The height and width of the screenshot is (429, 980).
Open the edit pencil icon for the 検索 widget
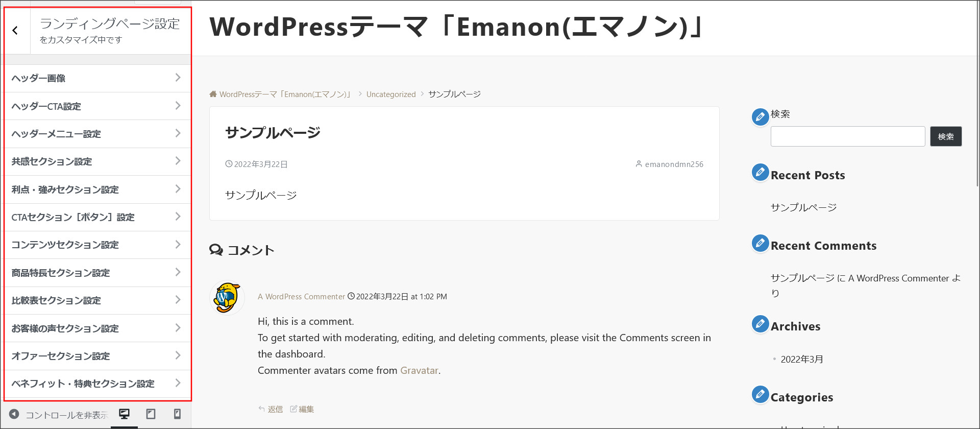pyautogui.click(x=760, y=116)
